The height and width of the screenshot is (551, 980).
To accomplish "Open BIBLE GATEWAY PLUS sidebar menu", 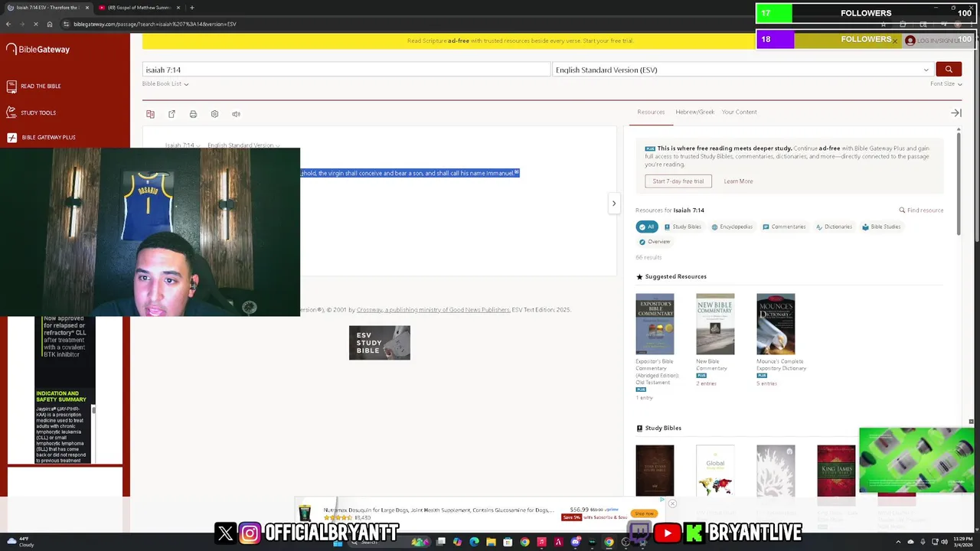I will pos(41,138).
